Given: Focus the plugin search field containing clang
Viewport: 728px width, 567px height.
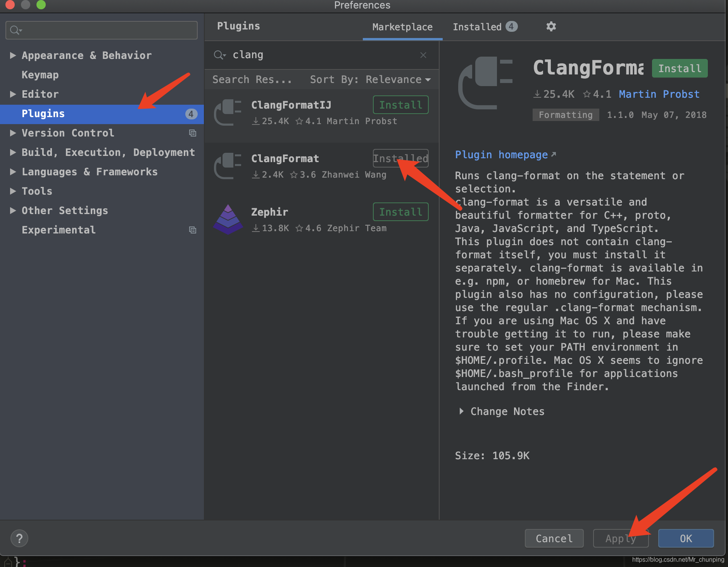Looking at the screenshot, I should pos(322,55).
